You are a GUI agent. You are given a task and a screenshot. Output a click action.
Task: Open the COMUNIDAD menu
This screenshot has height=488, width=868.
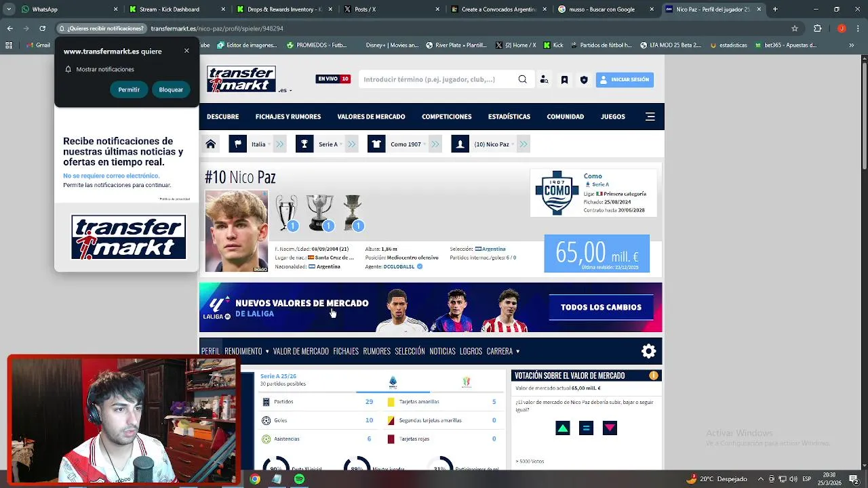tap(566, 117)
